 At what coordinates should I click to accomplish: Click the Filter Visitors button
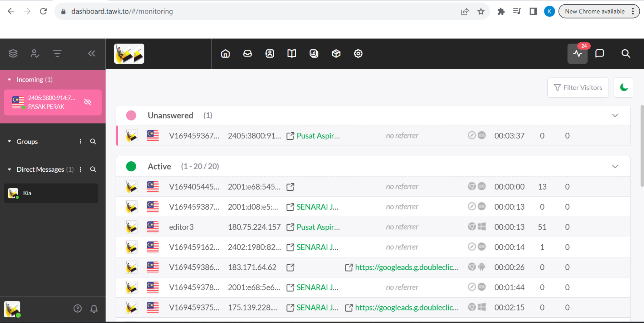[578, 88]
